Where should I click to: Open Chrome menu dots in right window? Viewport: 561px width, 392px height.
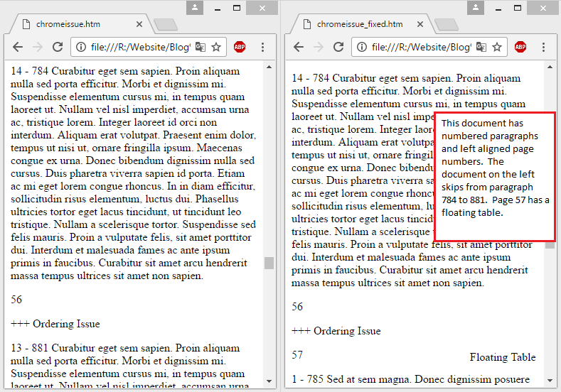pyautogui.click(x=543, y=47)
